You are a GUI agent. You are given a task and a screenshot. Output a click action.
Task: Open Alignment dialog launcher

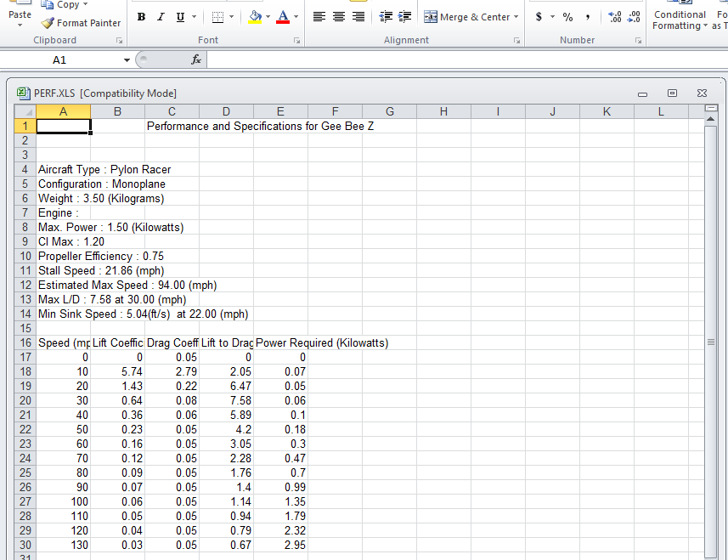coord(516,41)
